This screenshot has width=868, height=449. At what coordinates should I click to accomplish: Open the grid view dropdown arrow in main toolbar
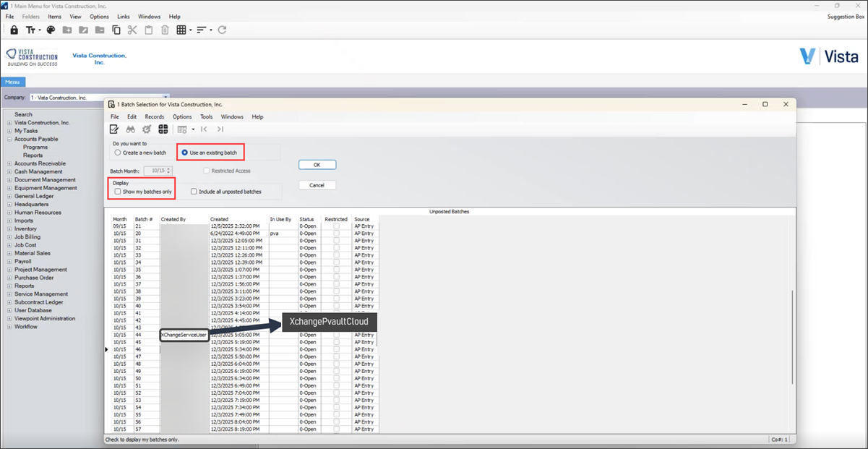191,30
